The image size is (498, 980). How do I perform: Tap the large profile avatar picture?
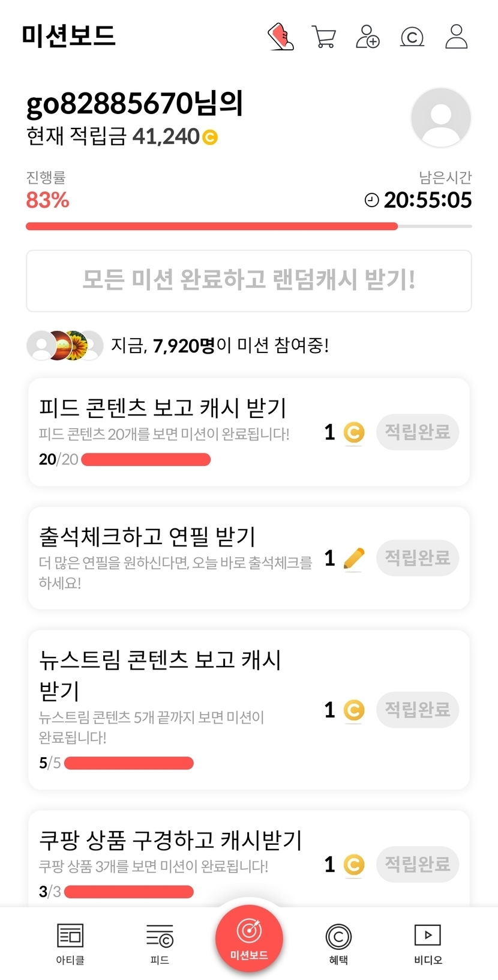pos(440,118)
